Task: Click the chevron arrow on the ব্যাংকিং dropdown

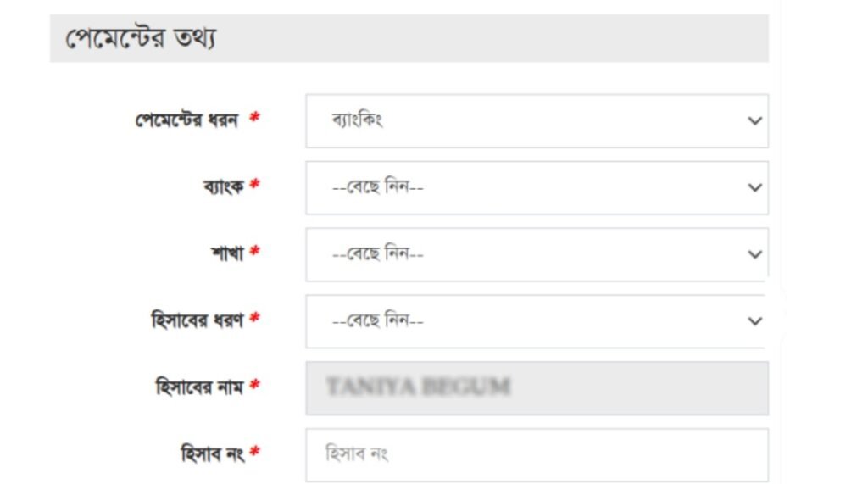Action: point(755,121)
